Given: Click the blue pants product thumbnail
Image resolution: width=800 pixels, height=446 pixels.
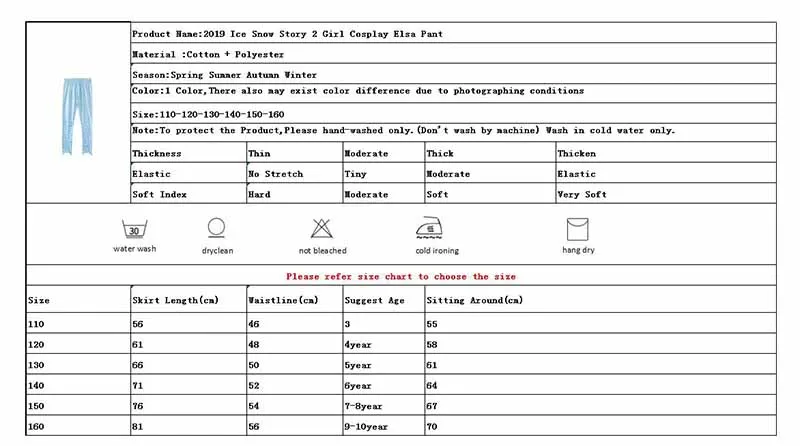Looking at the screenshot, I should pos(77,116).
